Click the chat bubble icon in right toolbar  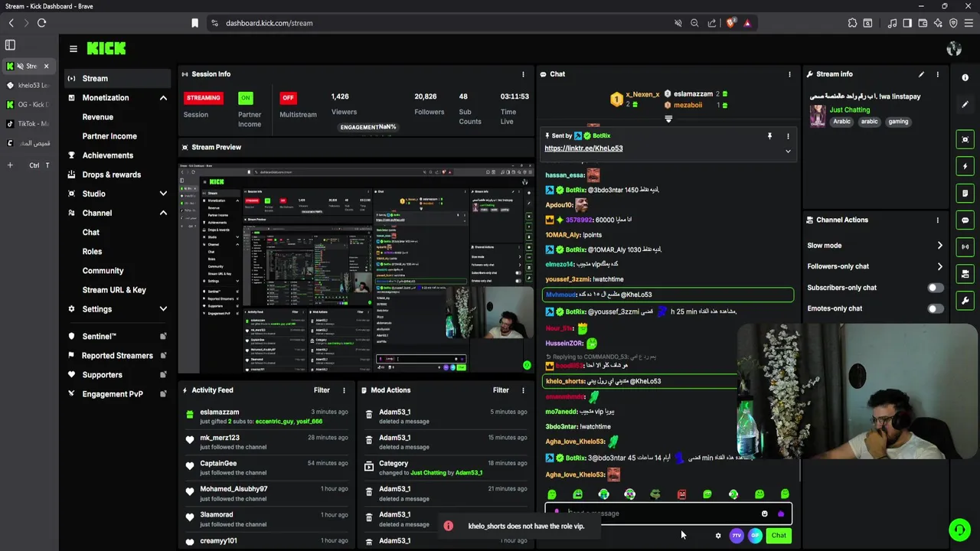point(965,220)
